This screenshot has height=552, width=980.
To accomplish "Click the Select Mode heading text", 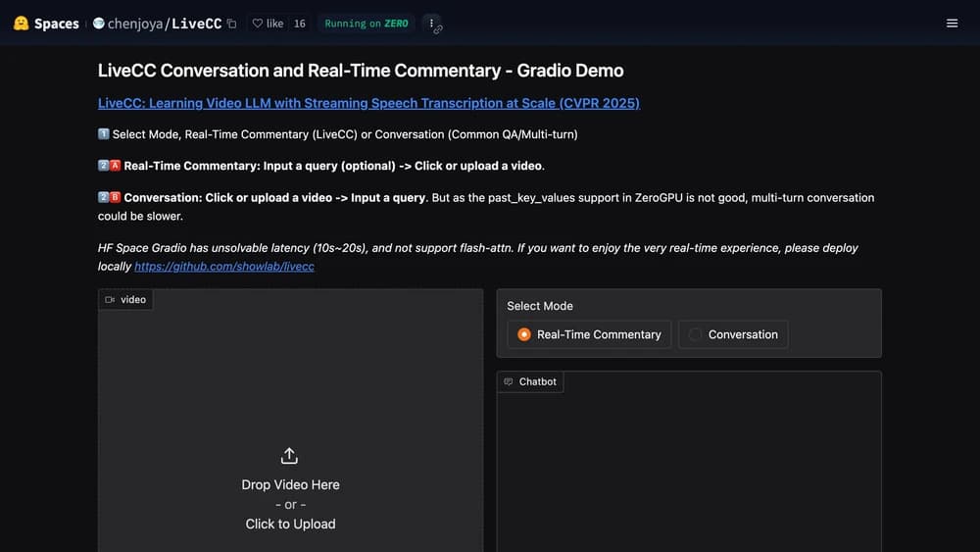I will [x=540, y=306].
